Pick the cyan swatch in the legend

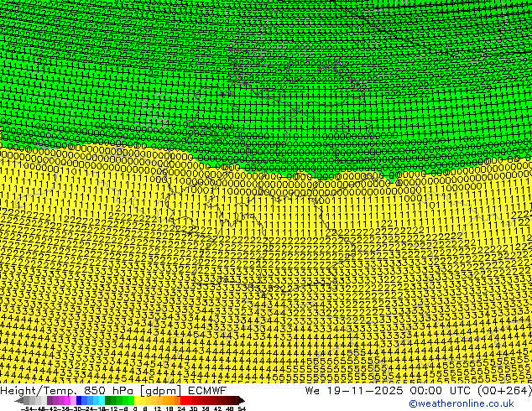tap(102, 400)
